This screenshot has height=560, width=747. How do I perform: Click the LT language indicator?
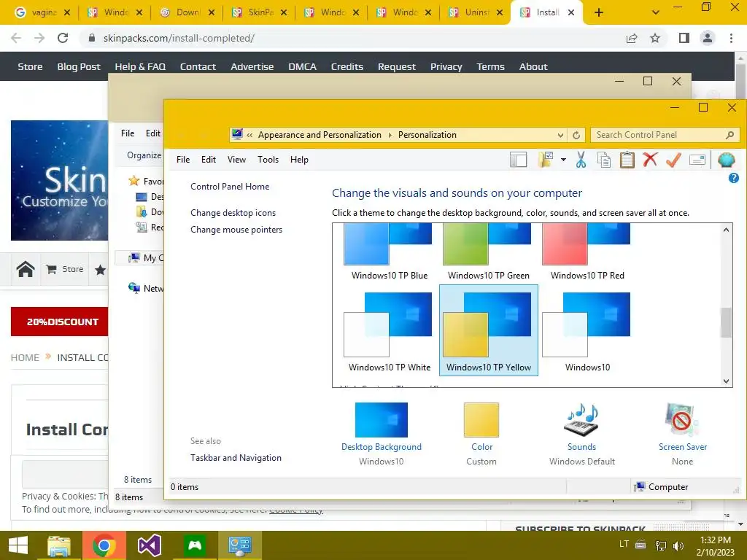coord(624,544)
